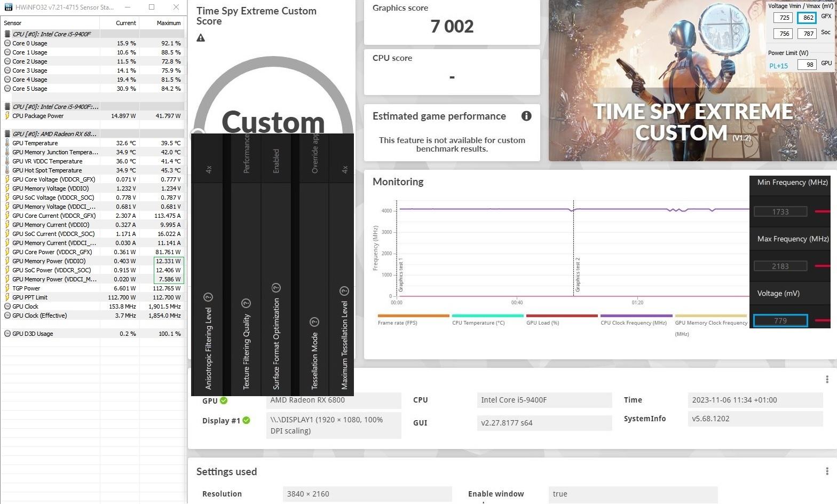The height and width of the screenshot is (504, 837).
Task: Open Anisotropic Filtering Level 4x dropdown
Action: click(x=209, y=169)
